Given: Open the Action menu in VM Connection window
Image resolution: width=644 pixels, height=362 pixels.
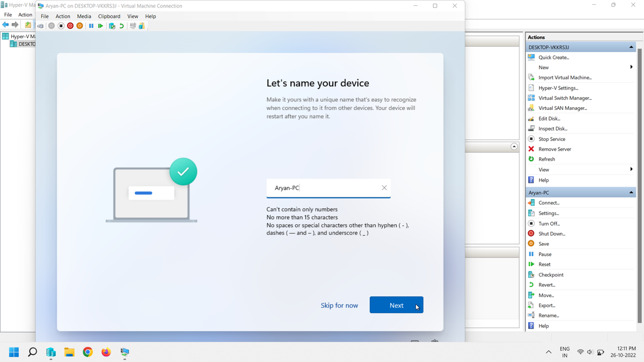Looking at the screenshot, I should point(63,16).
